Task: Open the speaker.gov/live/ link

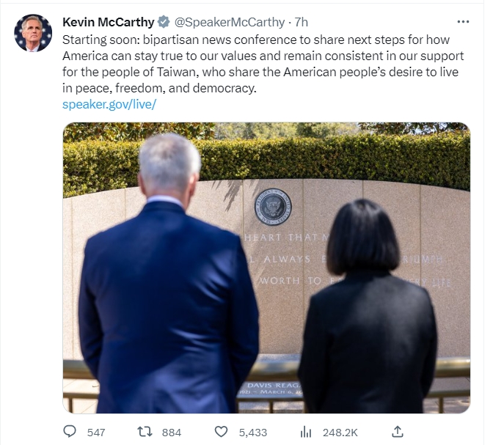Action: pyautogui.click(x=109, y=104)
